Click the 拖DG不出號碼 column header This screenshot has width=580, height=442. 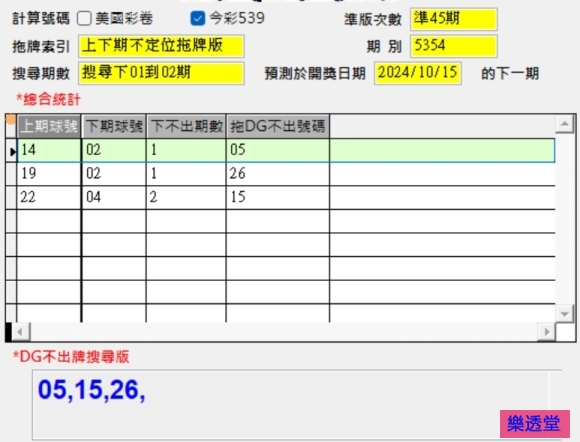click(278, 126)
